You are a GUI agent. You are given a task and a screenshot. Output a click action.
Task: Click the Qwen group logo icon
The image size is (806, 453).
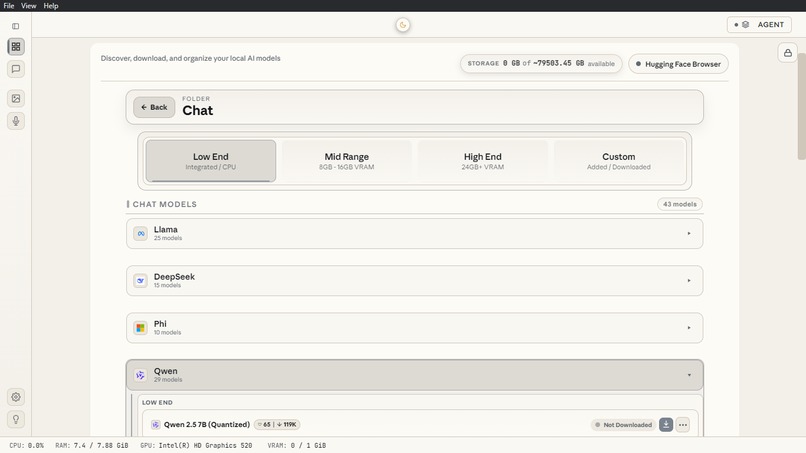pos(140,375)
